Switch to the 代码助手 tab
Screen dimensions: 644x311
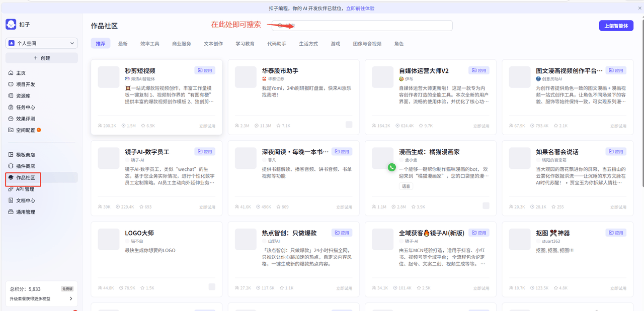[277, 44]
